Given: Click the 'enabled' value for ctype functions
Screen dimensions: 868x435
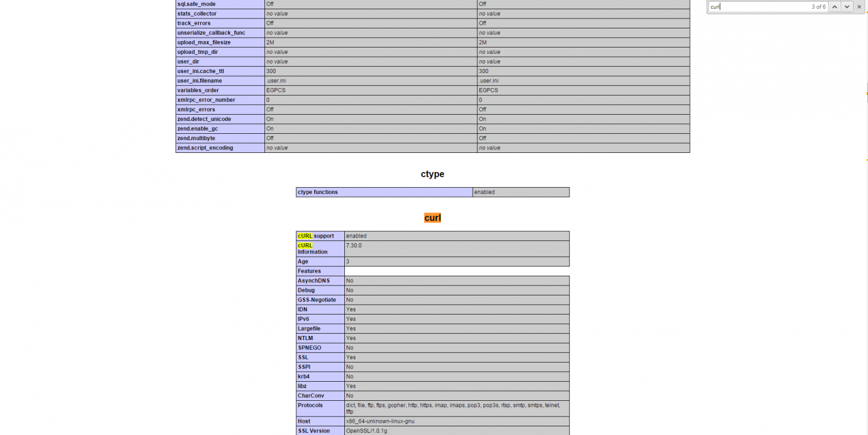Looking at the screenshot, I should click(484, 192).
